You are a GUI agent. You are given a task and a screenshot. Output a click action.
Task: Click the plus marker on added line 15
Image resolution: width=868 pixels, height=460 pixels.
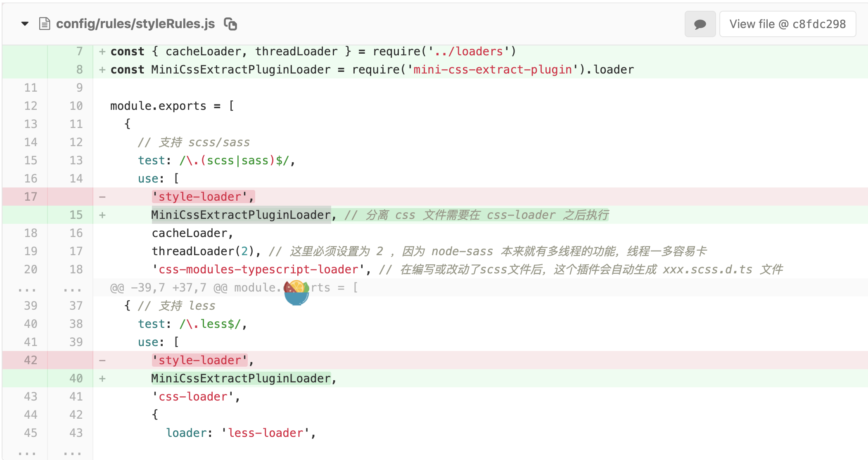tap(102, 215)
